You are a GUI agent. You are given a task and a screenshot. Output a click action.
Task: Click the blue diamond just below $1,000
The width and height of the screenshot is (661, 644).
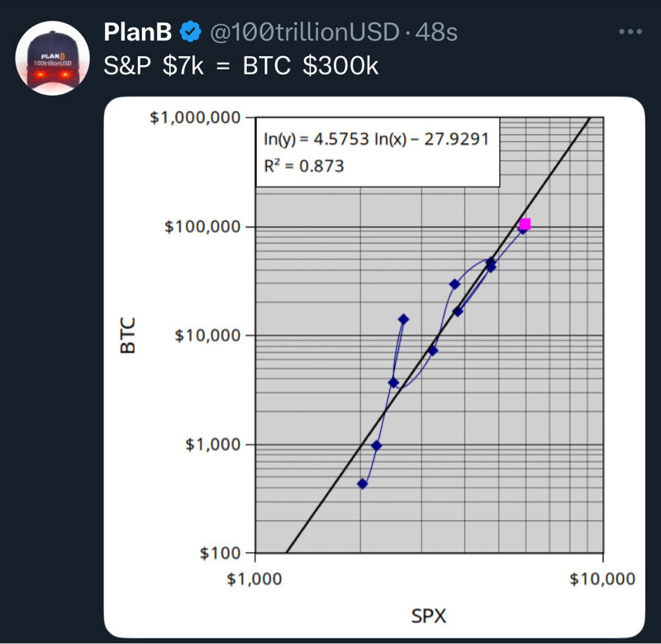pyautogui.click(x=376, y=446)
